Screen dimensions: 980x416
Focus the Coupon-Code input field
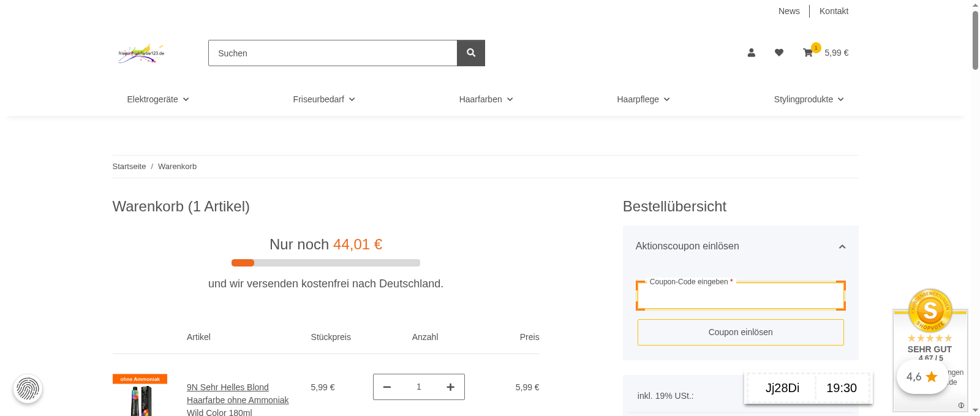point(741,296)
